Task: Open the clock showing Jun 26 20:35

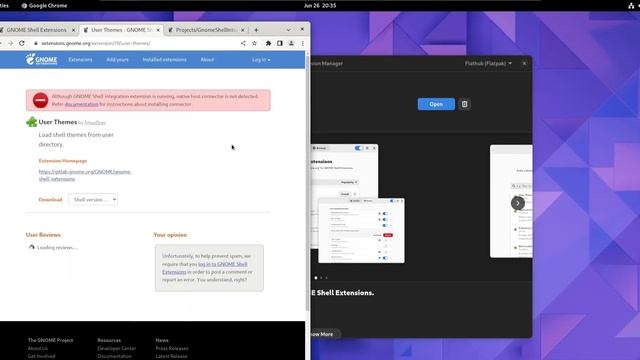Action: pyautogui.click(x=320, y=6)
